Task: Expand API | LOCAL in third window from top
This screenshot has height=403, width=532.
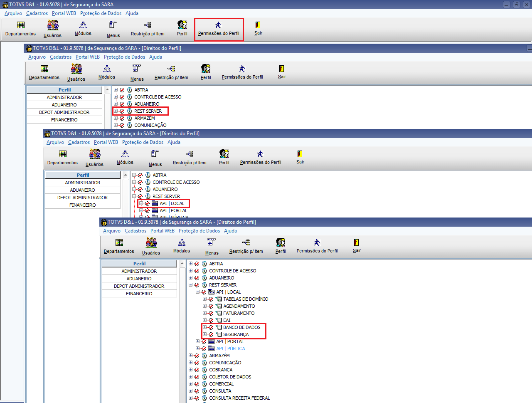Action: point(141,203)
